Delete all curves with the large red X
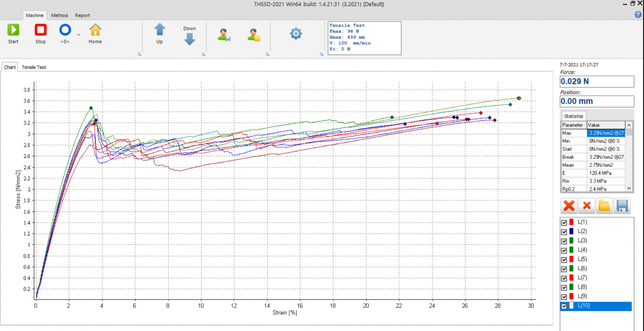 [x=569, y=205]
